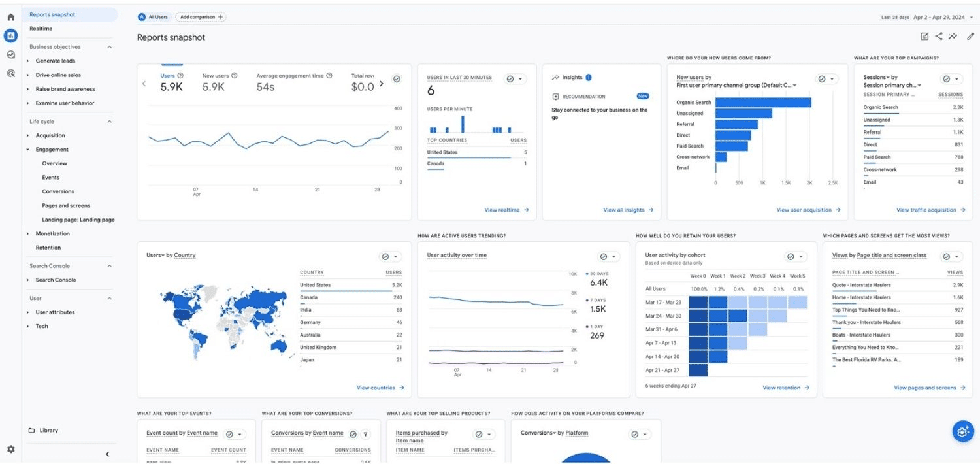Toggle the checkmark status on User activity by cohort
Viewport: 980px width, 464px height.
click(x=791, y=257)
